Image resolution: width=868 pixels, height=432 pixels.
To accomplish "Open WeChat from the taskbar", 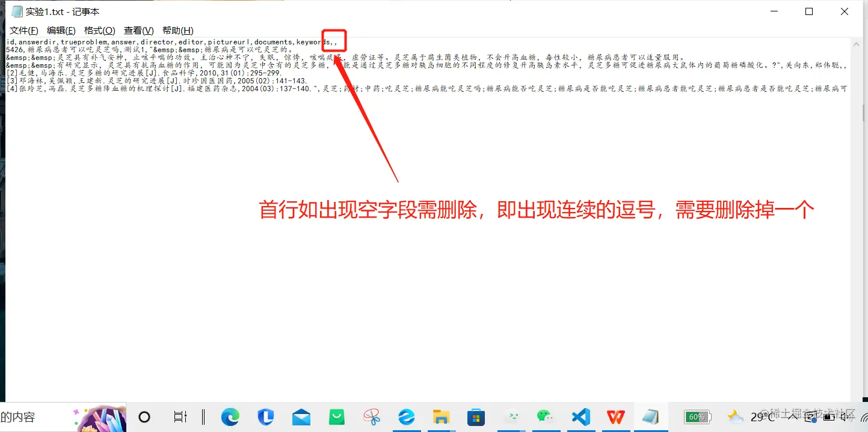I will tap(546, 417).
